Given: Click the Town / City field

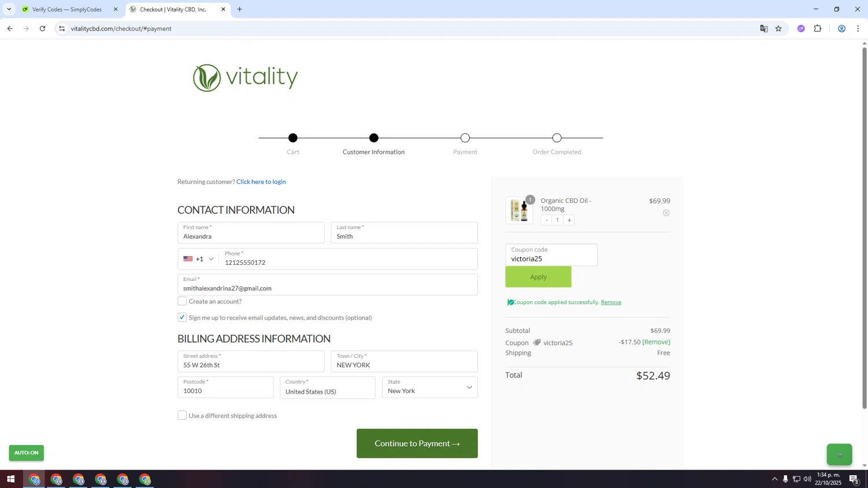Looking at the screenshot, I should (x=404, y=361).
